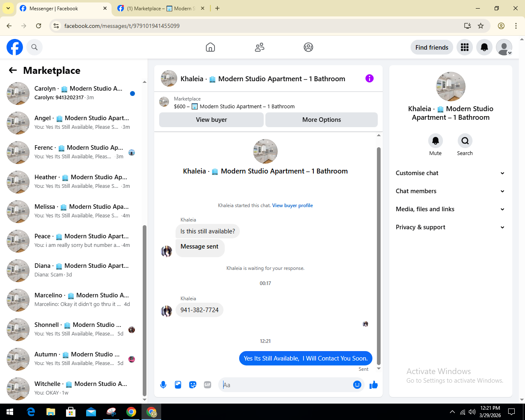Click the View buyer button

(x=211, y=120)
